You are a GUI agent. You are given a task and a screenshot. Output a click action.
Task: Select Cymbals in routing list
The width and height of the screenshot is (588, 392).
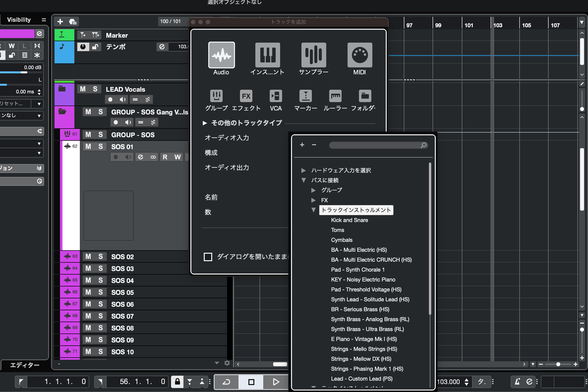(x=342, y=240)
